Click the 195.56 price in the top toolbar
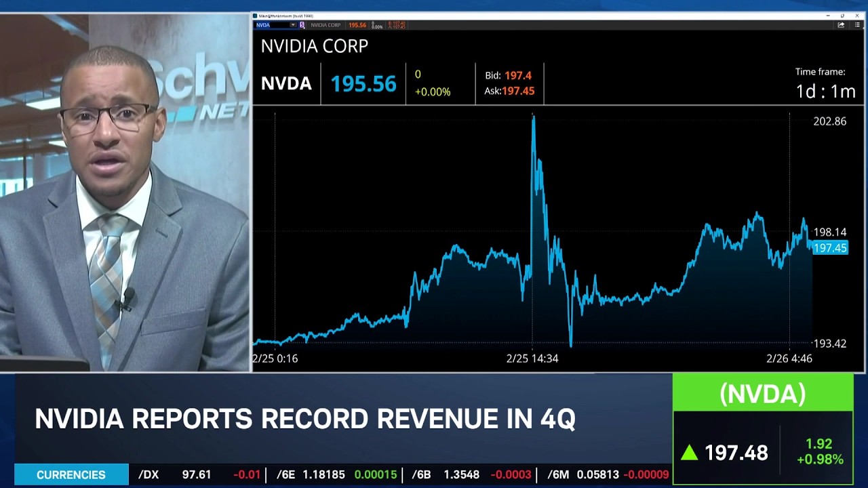Screen dimensions: 868x488 tap(357, 25)
